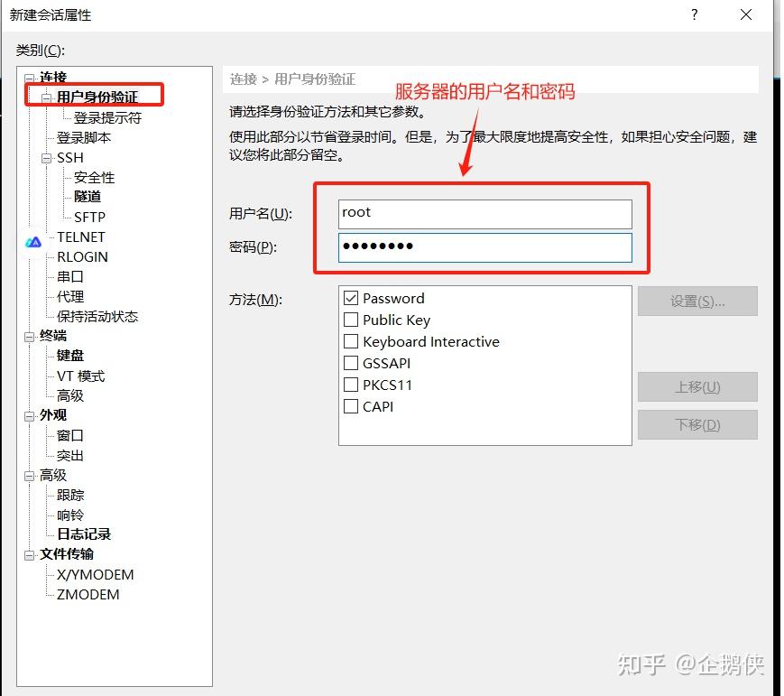Enable the GSSAPI checkbox
Viewport: 784px width, 696px height.
pyautogui.click(x=351, y=363)
